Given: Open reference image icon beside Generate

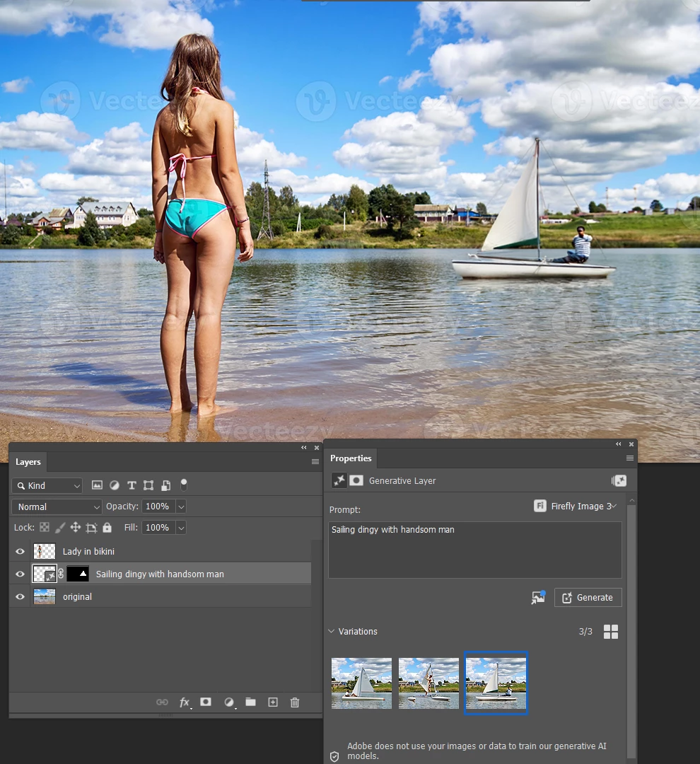Looking at the screenshot, I should 538,597.
